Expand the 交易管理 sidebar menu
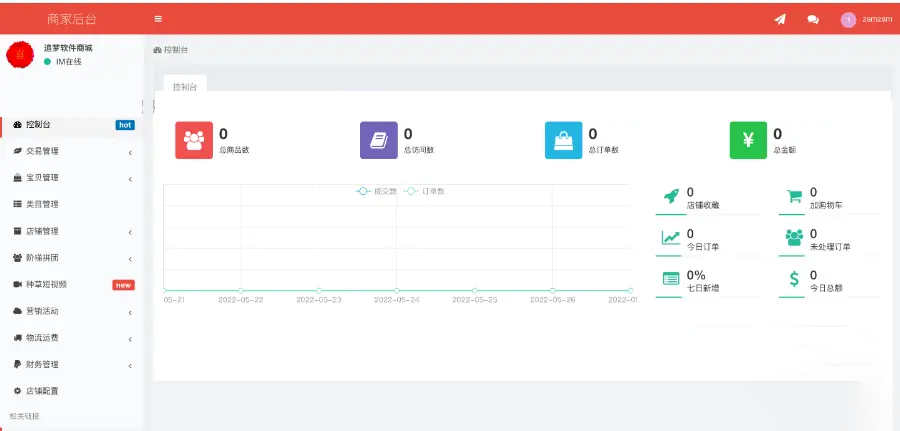Viewport: 900px width, 431px height. click(x=70, y=152)
